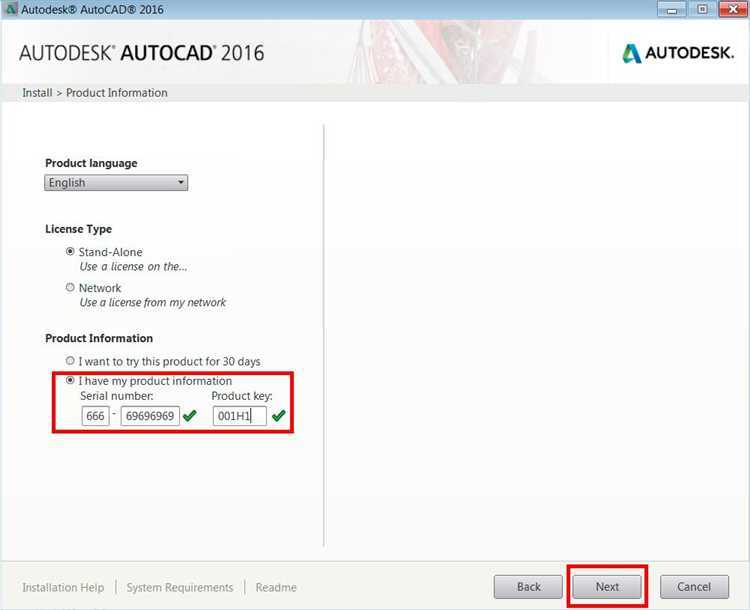Minimize the installer window
Viewport: 750px width, 610px height.
click(x=672, y=10)
